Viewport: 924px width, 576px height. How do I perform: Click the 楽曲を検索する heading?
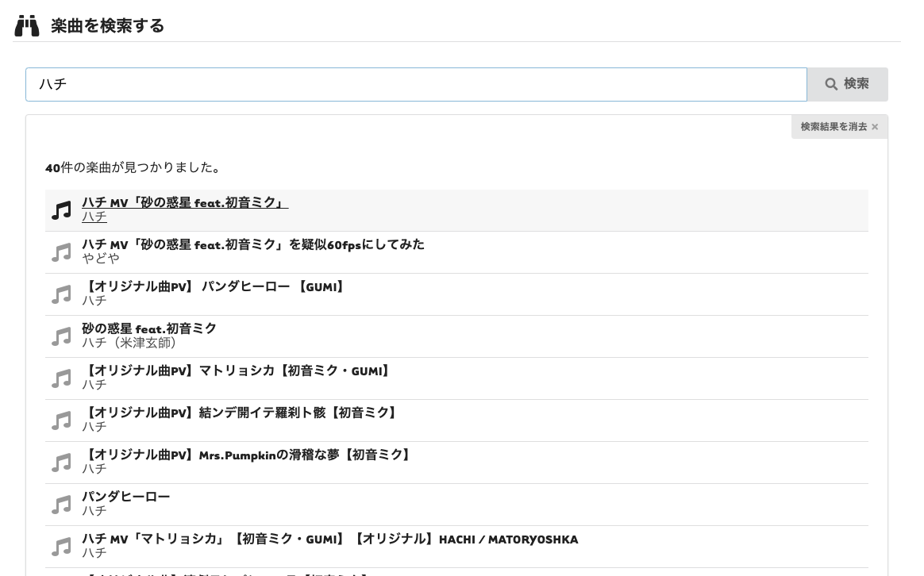click(107, 26)
